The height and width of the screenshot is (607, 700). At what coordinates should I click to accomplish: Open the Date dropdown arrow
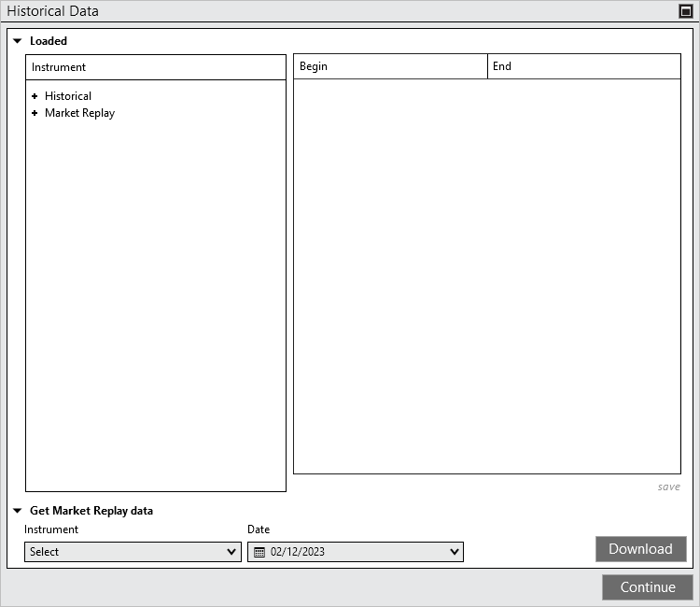click(x=455, y=552)
